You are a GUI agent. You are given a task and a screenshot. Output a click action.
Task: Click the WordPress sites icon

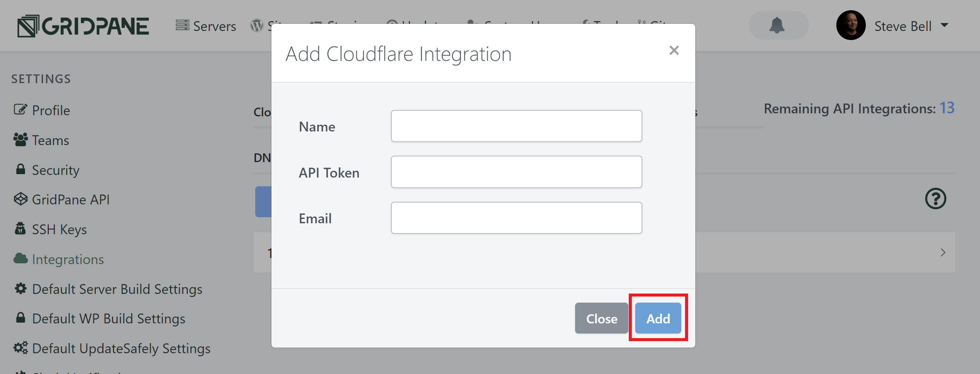257,25
